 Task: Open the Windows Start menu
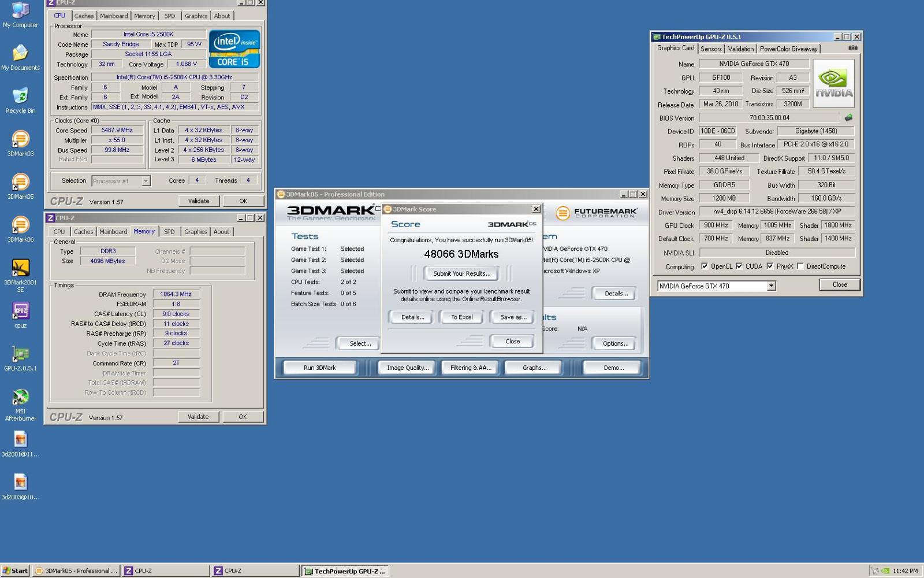pos(15,570)
